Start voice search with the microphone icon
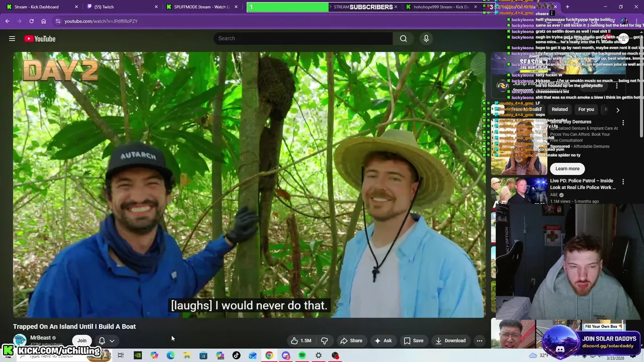 (x=426, y=38)
